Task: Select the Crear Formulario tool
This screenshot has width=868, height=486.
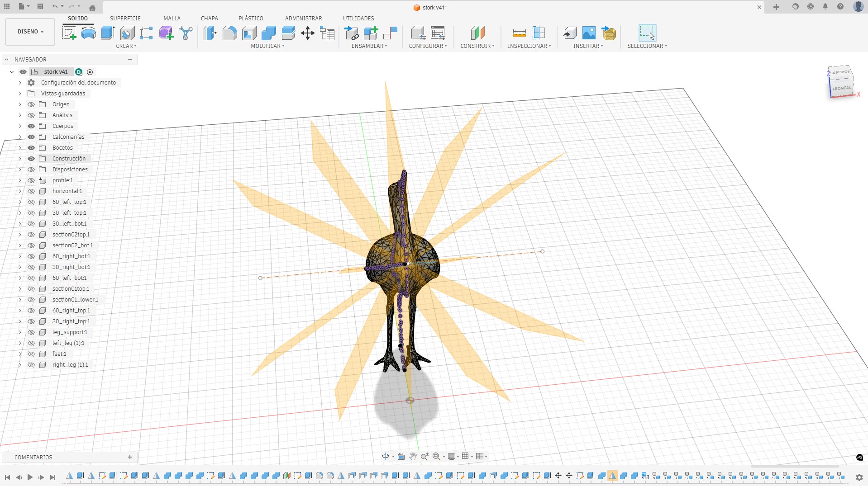Action: (x=166, y=33)
